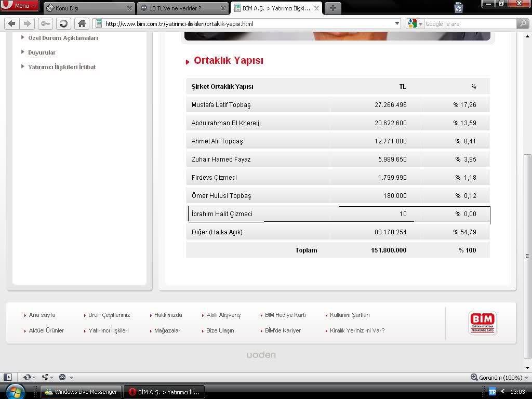
Task: Open the BİM'de Kariyer footer link
Action: (283, 330)
